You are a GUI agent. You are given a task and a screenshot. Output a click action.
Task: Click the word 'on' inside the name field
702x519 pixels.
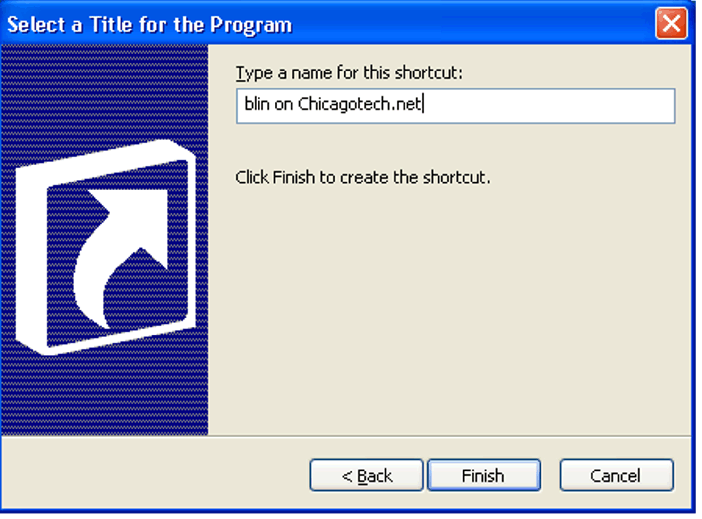point(283,105)
